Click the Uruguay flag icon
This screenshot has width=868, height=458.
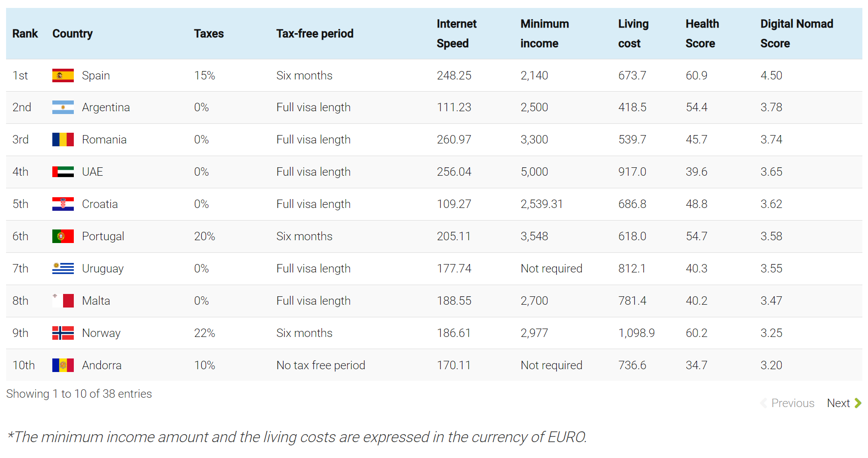click(63, 269)
